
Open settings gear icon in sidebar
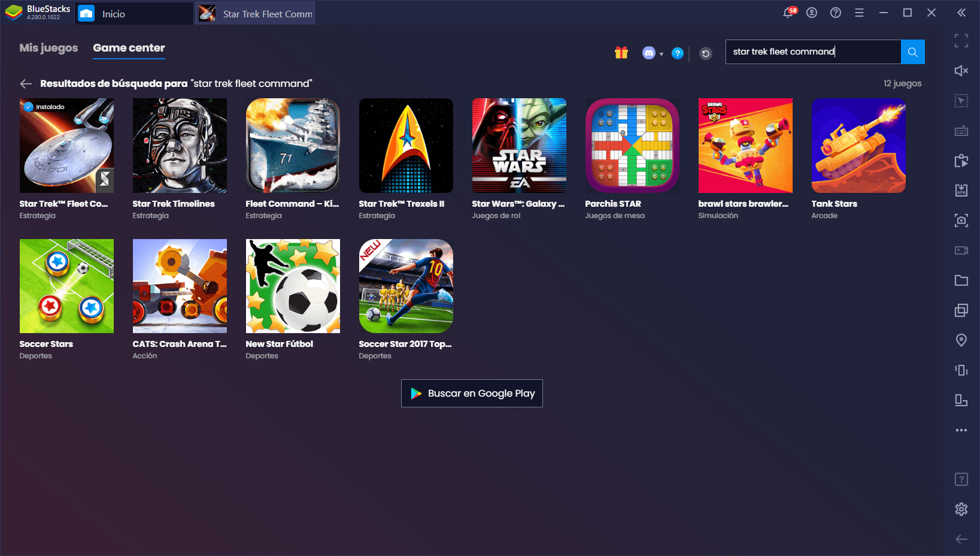pyautogui.click(x=961, y=509)
